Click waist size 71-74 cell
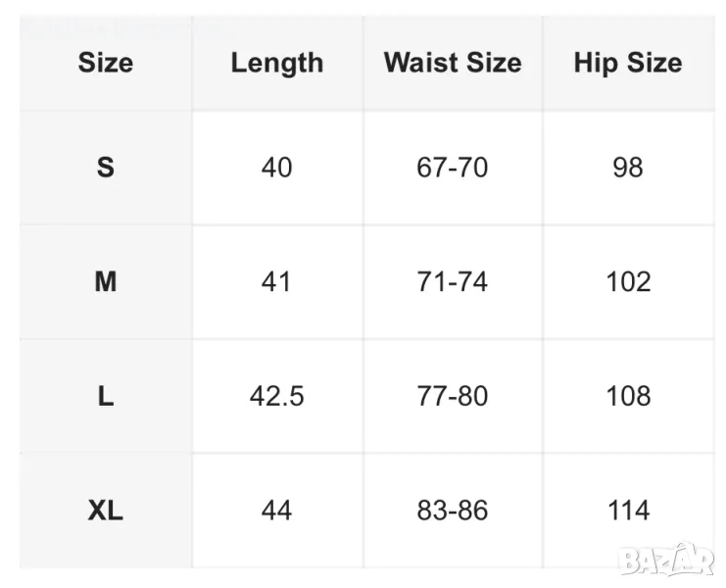 tap(453, 282)
